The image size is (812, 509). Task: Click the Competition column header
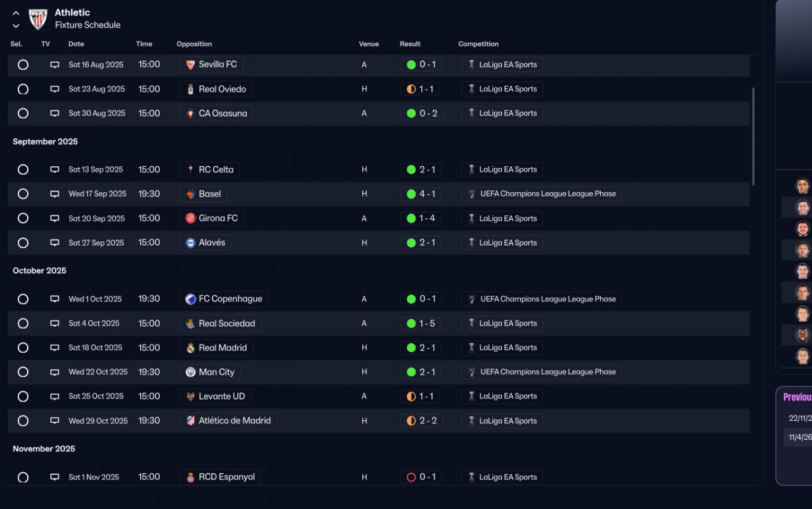pyautogui.click(x=478, y=44)
